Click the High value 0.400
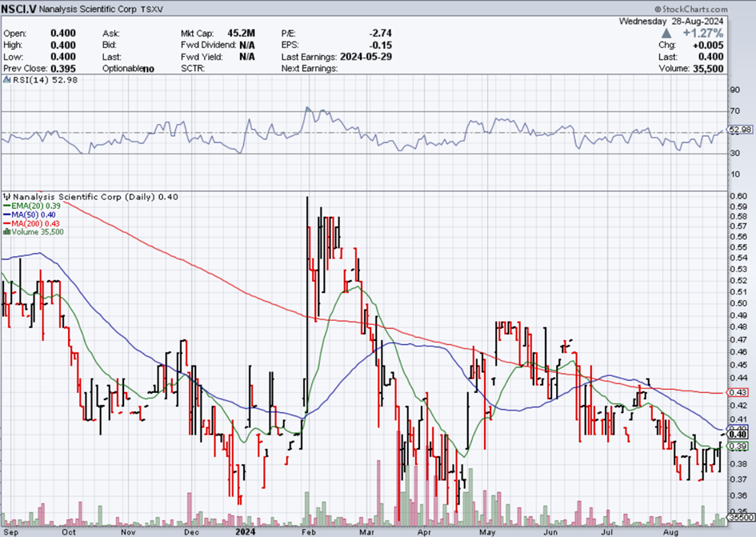The image size is (756, 537). 63,45
